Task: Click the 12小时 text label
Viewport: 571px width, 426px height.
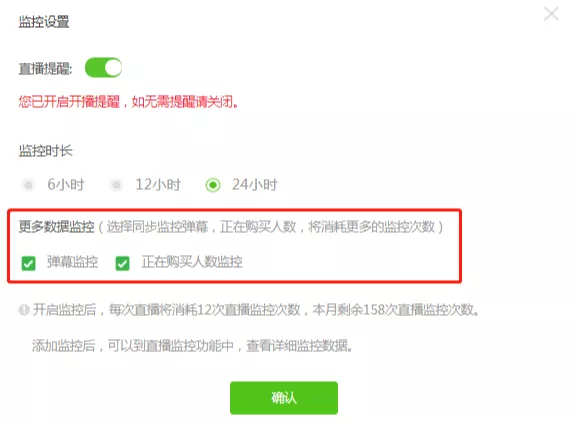Action: coord(158,185)
